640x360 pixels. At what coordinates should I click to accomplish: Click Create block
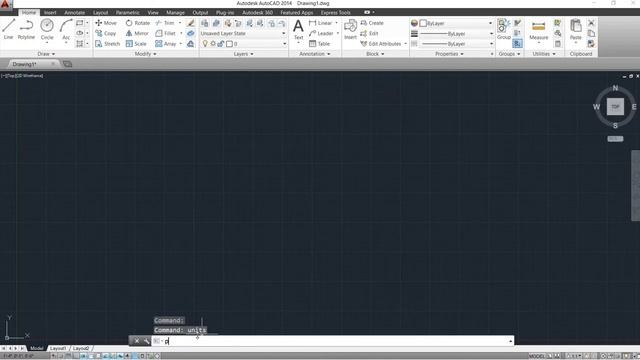(x=372, y=23)
